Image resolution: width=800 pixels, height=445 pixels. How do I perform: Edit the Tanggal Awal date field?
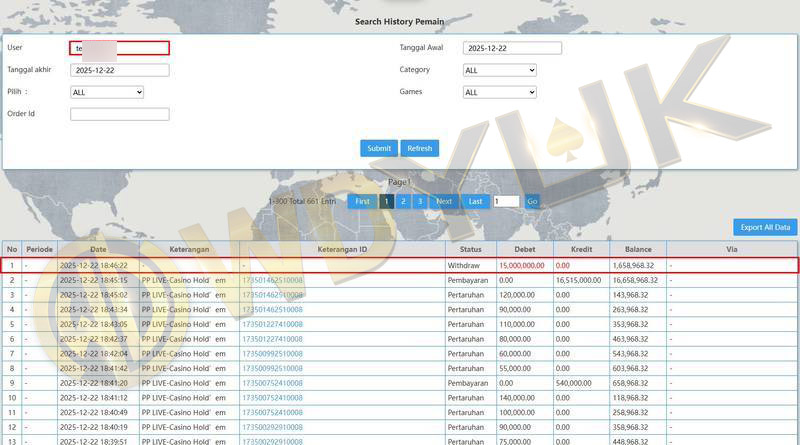pyautogui.click(x=512, y=48)
